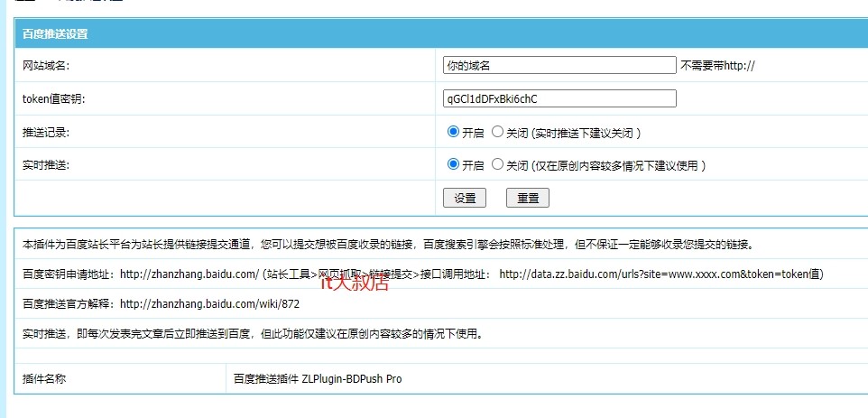Click the 百度推送设置 header text
Viewport: 868px width, 418px height.
coord(55,33)
